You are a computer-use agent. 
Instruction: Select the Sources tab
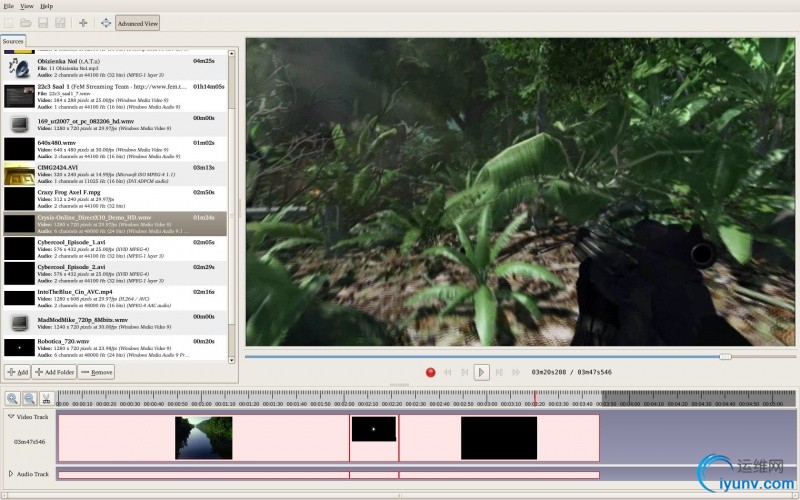click(13, 41)
